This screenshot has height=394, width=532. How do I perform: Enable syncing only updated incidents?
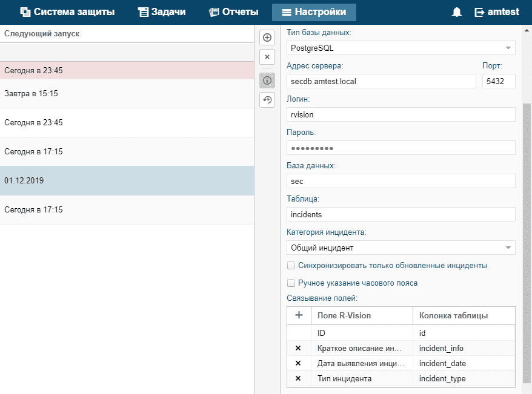(291, 266)
